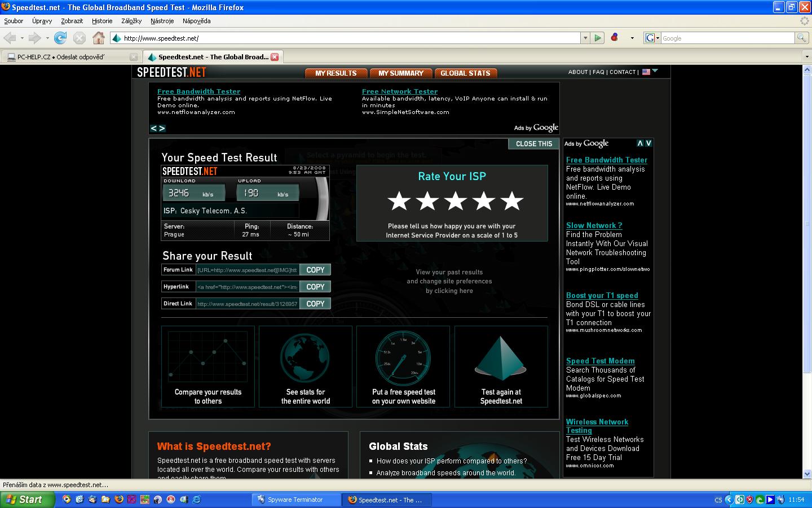This screenshot has height=508, width=812.
Task: Open the Zobrazit menu
Action: (72, 21)
